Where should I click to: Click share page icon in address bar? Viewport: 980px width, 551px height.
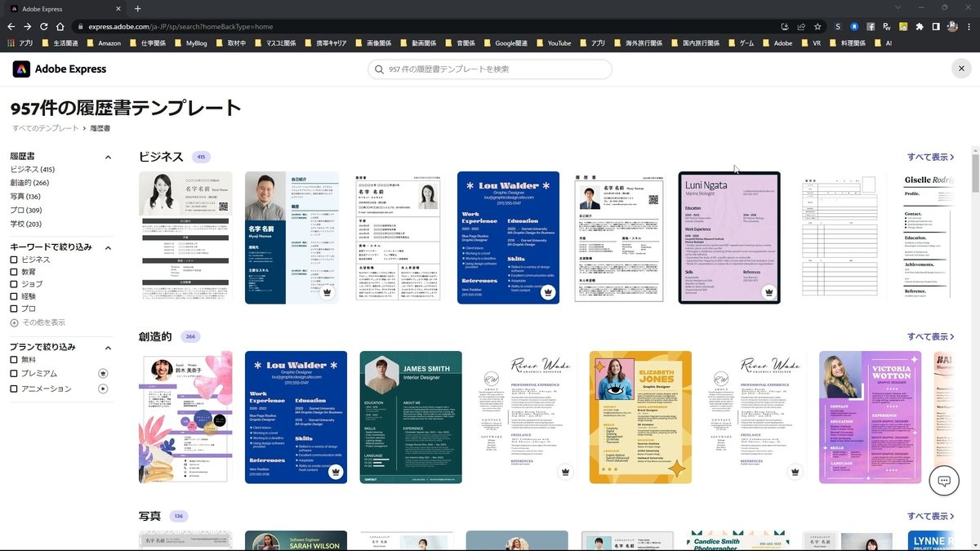click(x=801, y=26)
